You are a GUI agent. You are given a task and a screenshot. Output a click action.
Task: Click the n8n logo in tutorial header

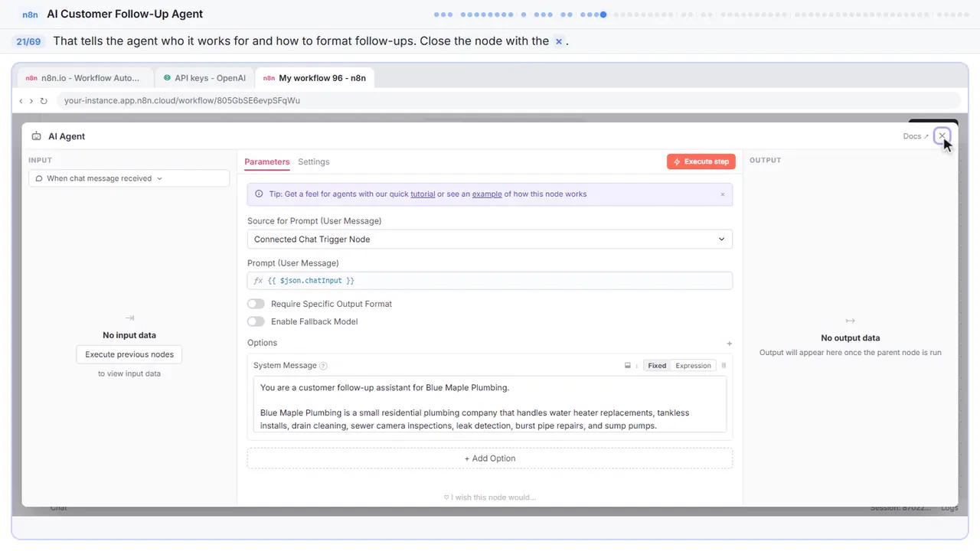point(31,14)
